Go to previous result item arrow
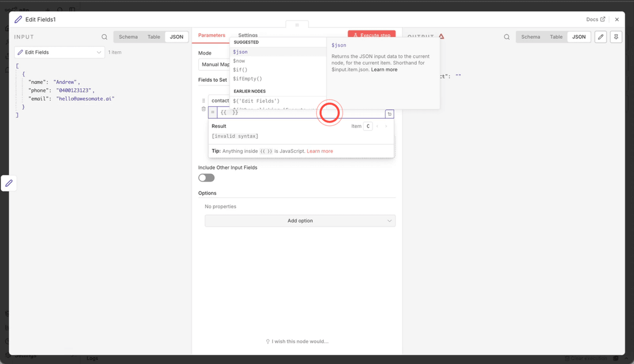This screenshot has width=634, height=364. point(378,126)
